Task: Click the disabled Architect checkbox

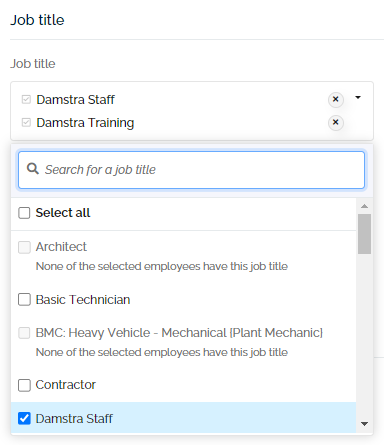Action: point(24,247)
